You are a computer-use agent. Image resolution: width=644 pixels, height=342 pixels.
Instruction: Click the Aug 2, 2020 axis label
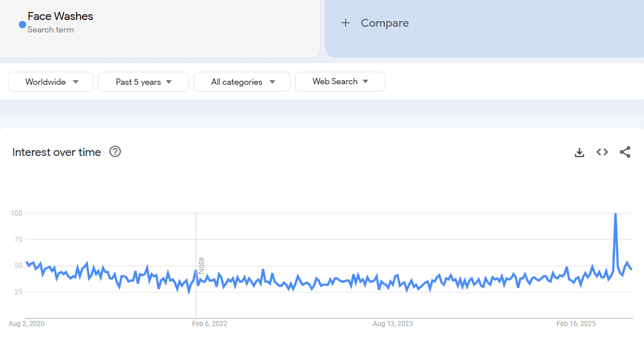(26, 324)
